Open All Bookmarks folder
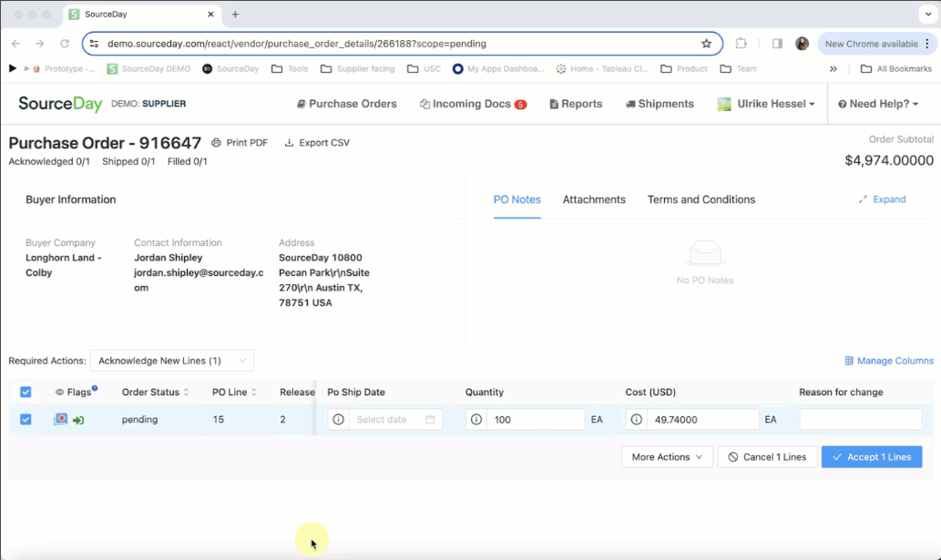This screenshot has height=560, width=941. 896,69
